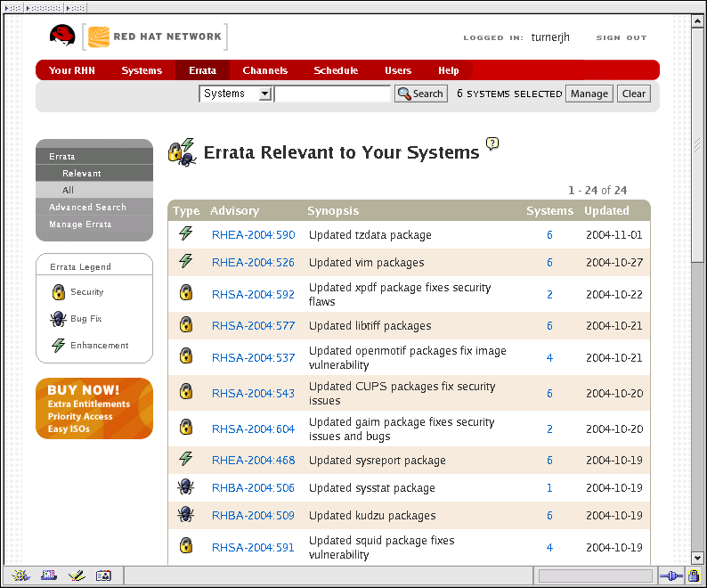Click the online/offline connection icon in the status bar
Screen dimensions: 707x588
coord(670,576)
